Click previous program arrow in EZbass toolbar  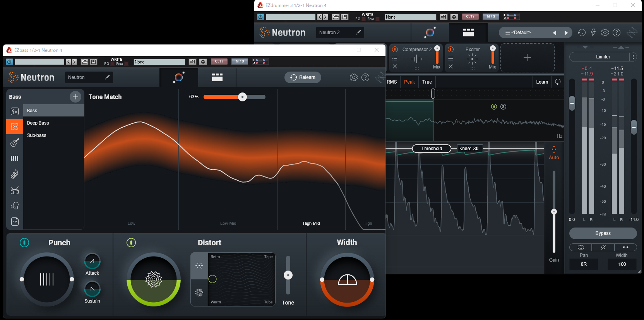68,62
